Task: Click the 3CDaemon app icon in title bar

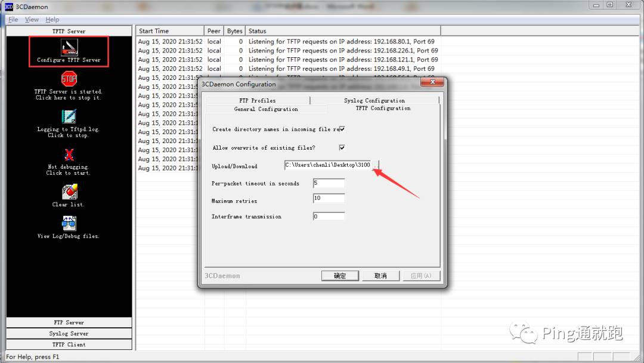Action: 8,7
